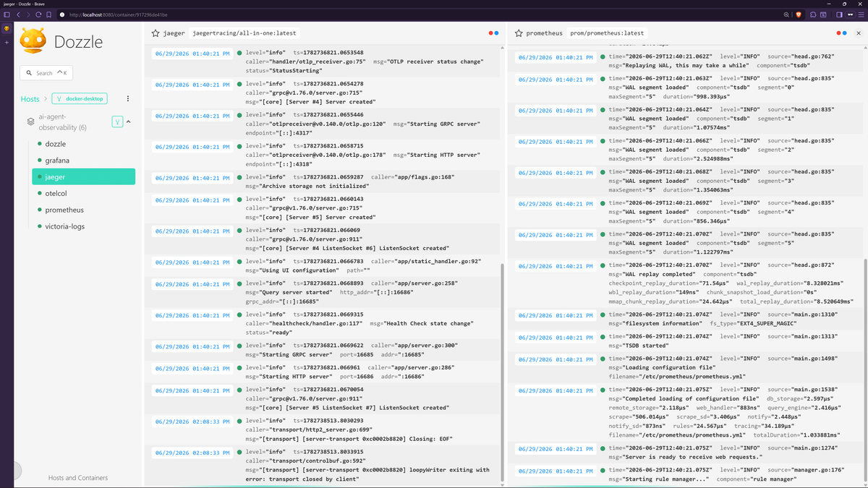Click timestamp of 'WAL replay completed' log
868x488 pixels.
click(556, 266)
